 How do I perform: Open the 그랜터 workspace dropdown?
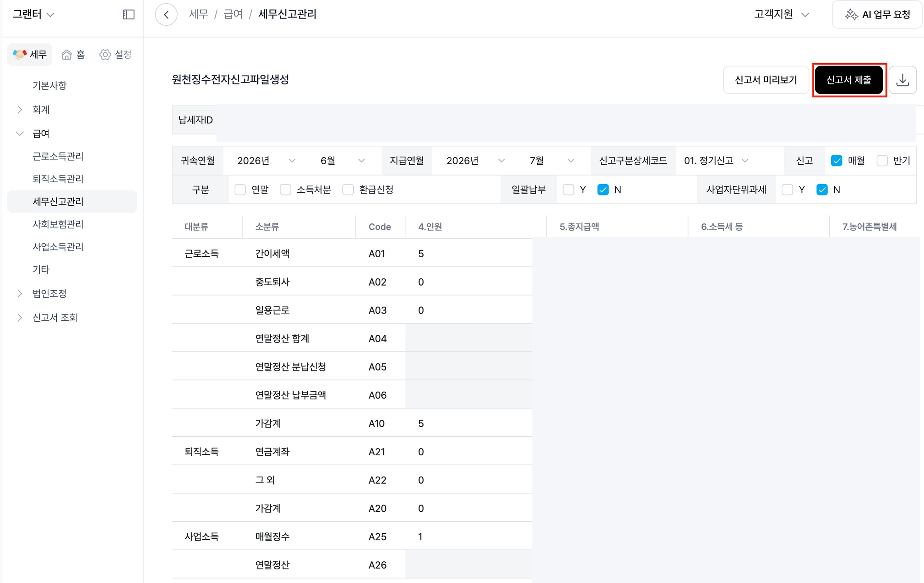point(33,14)
